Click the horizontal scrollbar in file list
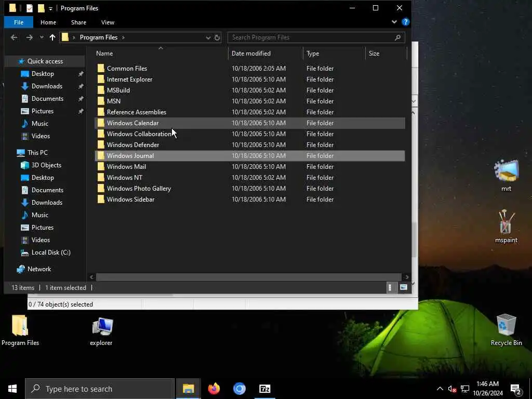Image resolution: width=532 pixels, height=399 pixels. coord(249,277)
